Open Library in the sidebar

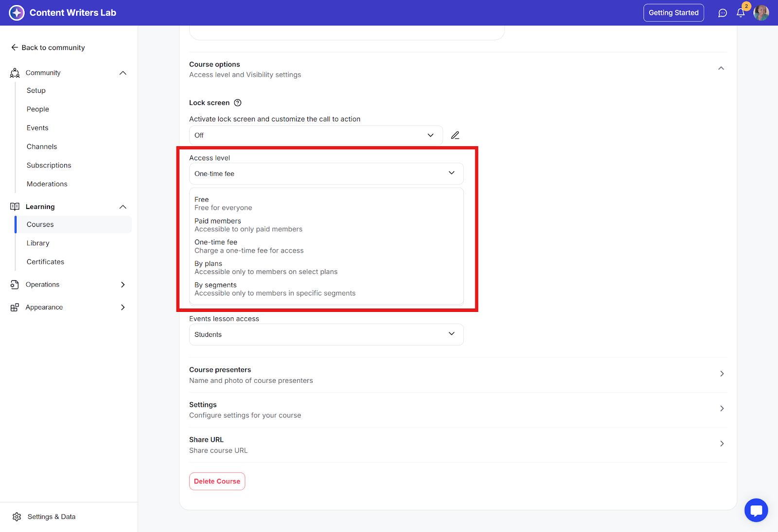pyautogui.click(x=38, y=243)
